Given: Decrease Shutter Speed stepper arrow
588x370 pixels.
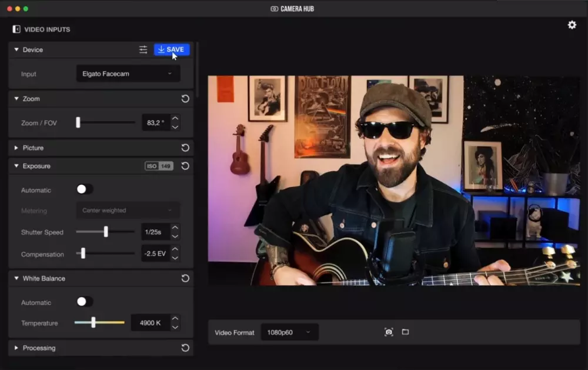Looking at the screenshot, I should (x=175, y=236).
